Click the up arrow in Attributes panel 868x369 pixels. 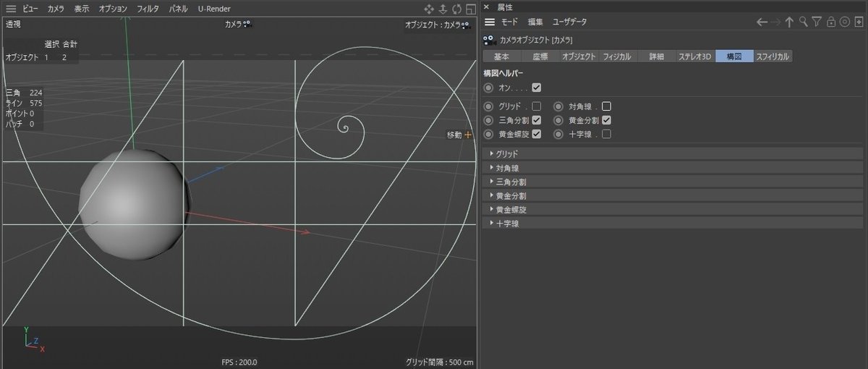click(789, 22)
